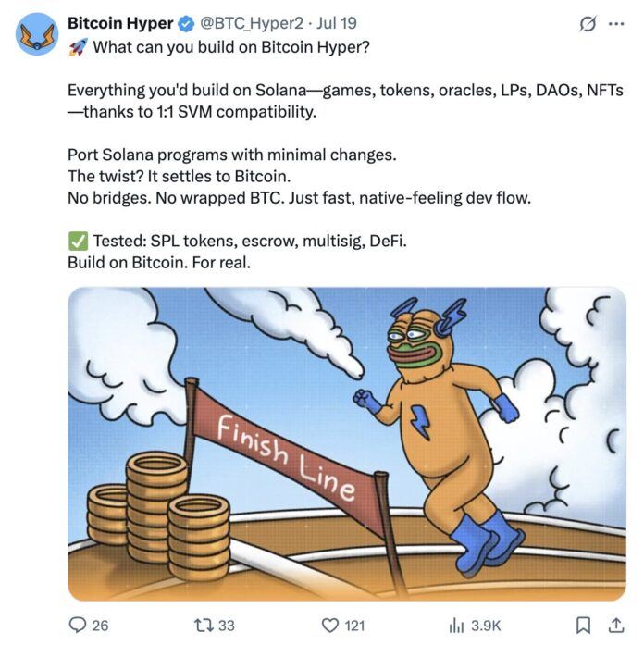The height and width of the screenshot is (645, 644).
Task: Open the Finish Line cartoon image
Action: click(346, 443)
